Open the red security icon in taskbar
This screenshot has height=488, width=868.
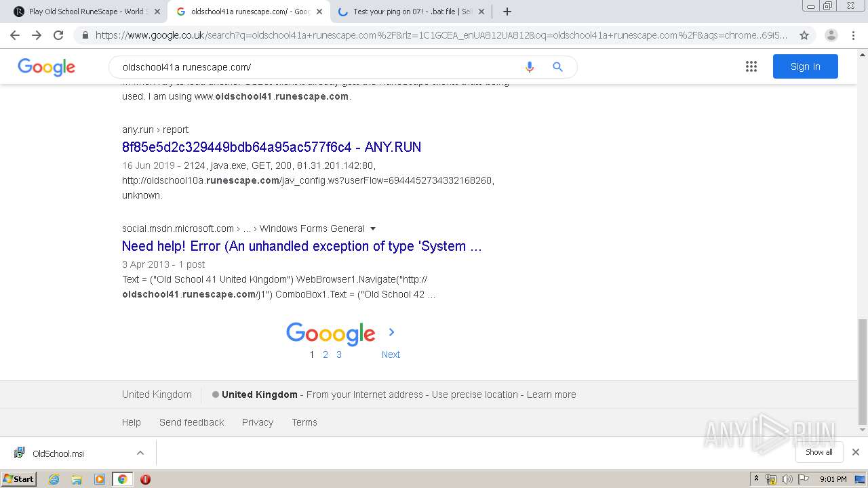[145, 479]
